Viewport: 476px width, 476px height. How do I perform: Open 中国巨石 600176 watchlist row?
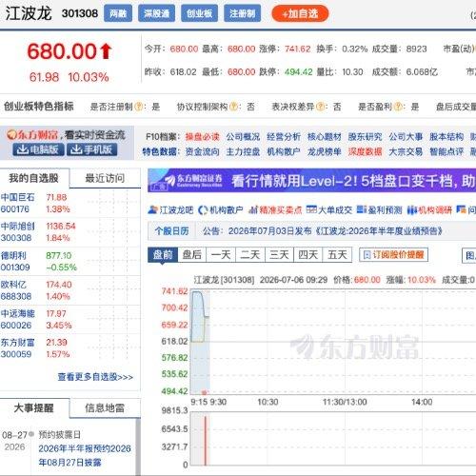pyautogui.click(x=69, y=203)
